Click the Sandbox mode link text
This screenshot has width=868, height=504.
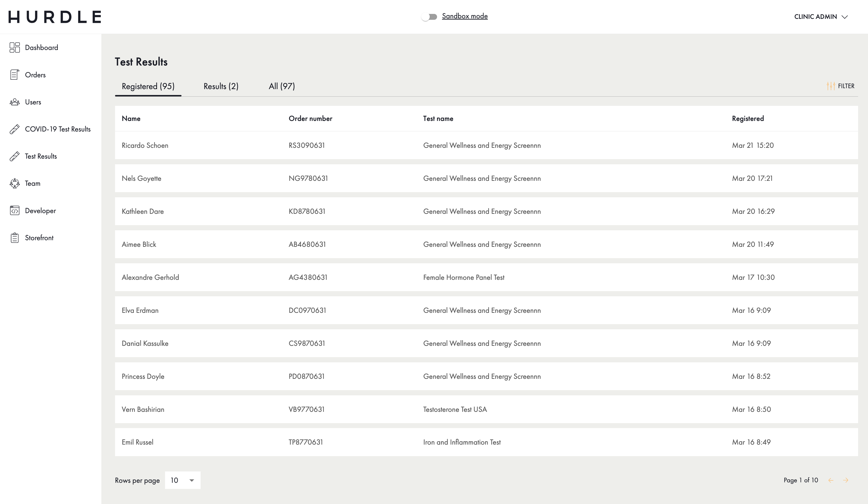click(x=465, y=16)
